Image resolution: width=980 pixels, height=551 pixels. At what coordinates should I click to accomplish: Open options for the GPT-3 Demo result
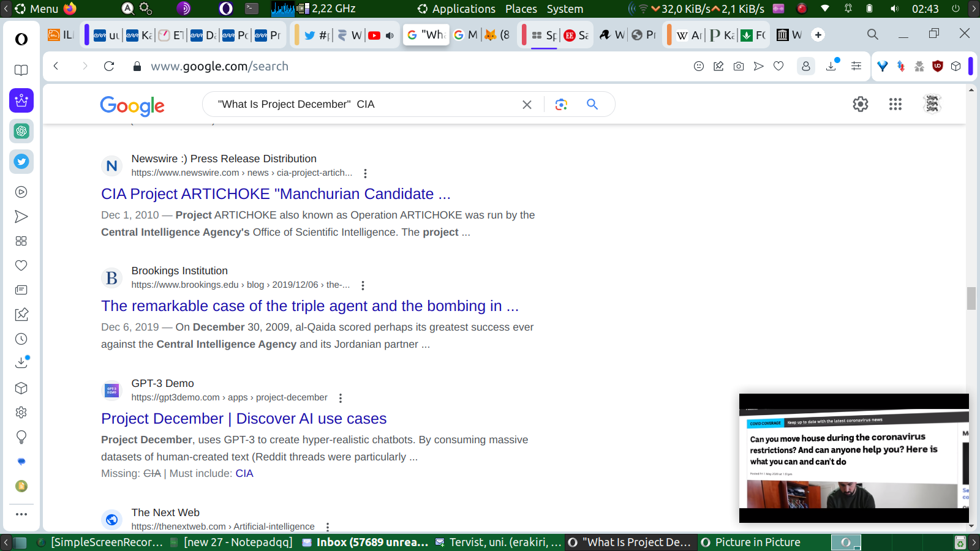point(341,398)
